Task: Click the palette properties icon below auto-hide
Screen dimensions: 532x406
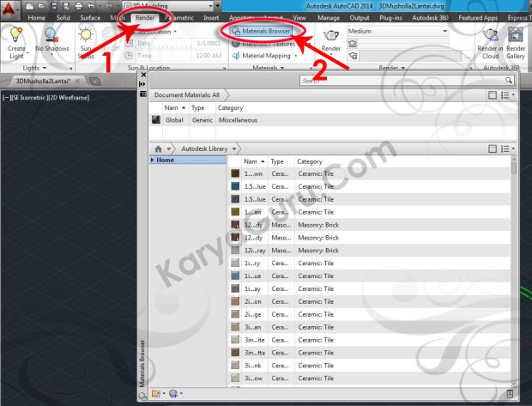Action: (143, 94)
